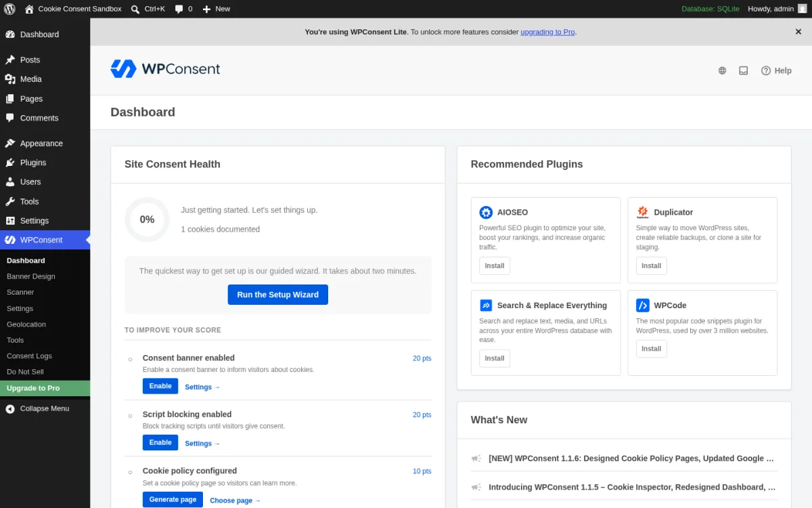Open comments bubble icon in admin bar
Screen dimensions: 812x508
pyautogui.click(x=179, y=9)
